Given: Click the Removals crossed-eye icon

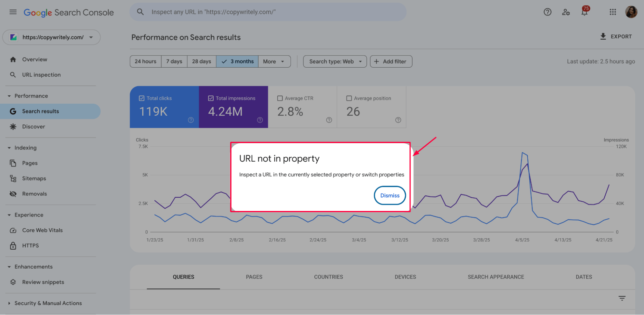Looking at the screenshot, I should pos(13,194).
